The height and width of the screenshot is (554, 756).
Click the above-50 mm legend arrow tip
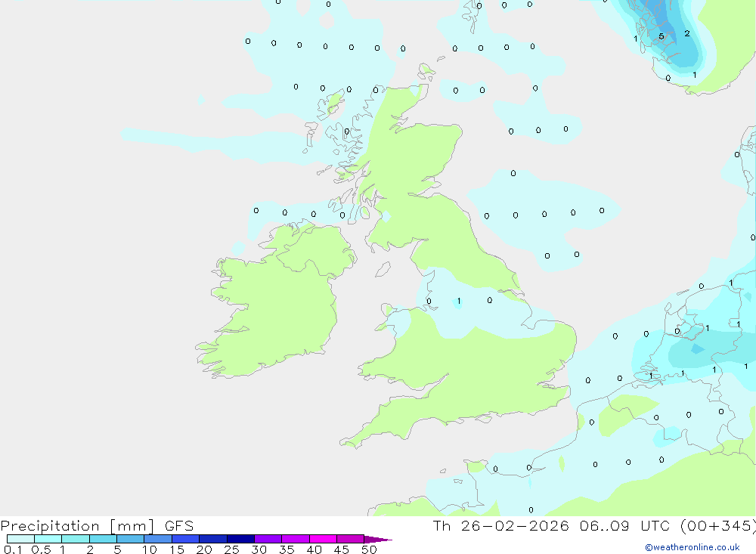[x=377, y=539]
